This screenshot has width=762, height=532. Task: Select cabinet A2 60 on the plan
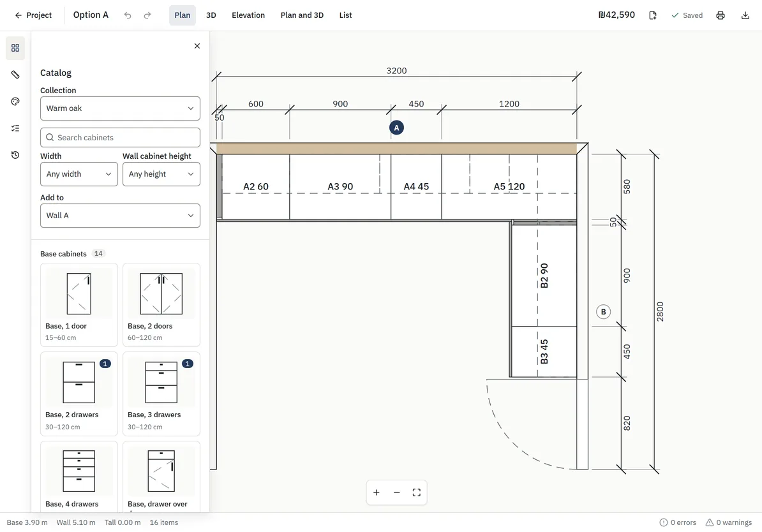256,186
